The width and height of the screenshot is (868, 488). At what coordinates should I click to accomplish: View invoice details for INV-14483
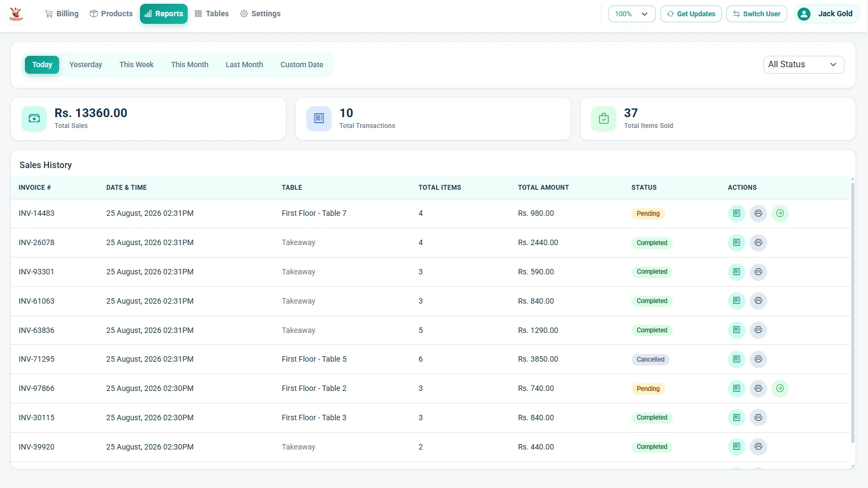coord(736,214)
